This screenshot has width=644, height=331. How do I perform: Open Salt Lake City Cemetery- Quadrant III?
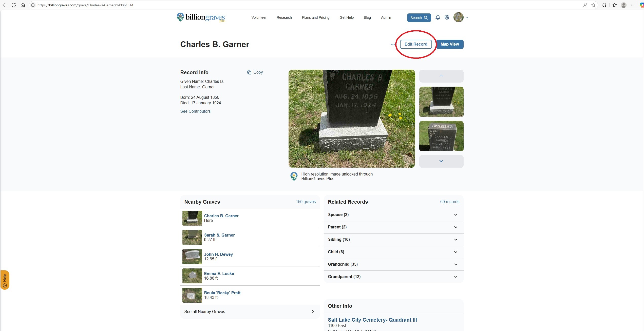point(372,320)
